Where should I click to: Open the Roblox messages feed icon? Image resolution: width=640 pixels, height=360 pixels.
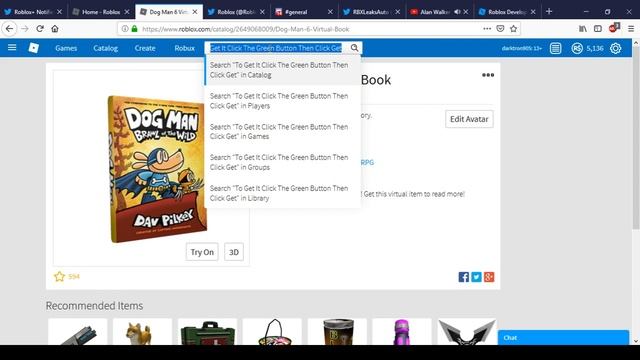pyautogui.click(x=555, y=48)
